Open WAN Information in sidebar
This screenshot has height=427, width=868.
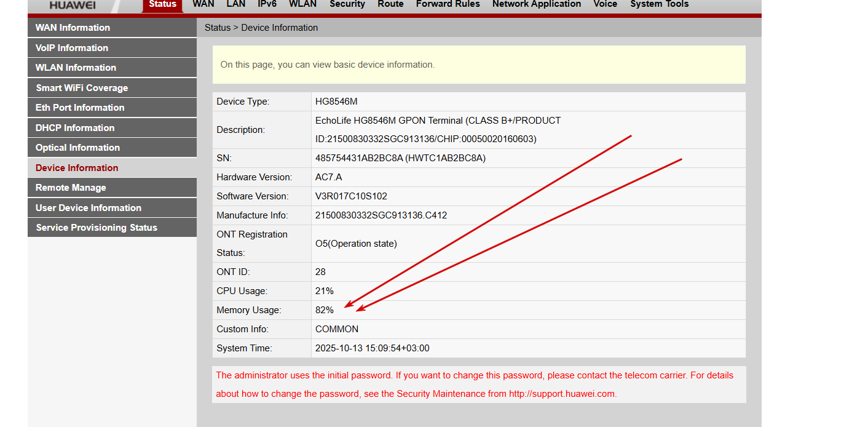112,28
